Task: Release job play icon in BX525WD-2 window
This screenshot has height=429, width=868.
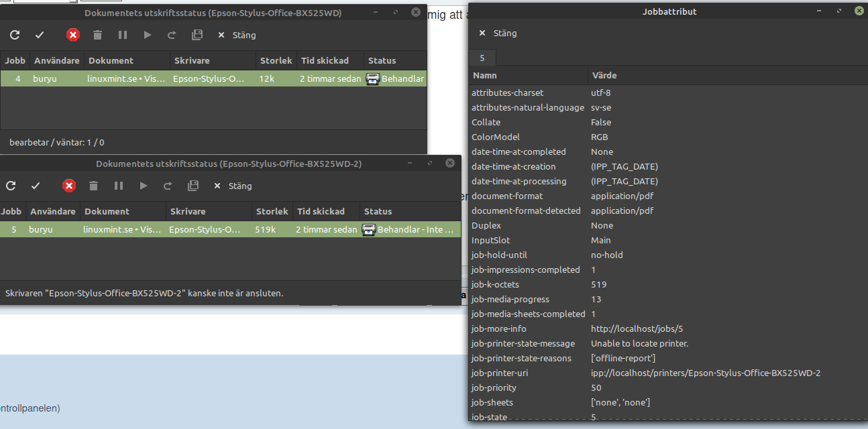Action: click(144, 186)
